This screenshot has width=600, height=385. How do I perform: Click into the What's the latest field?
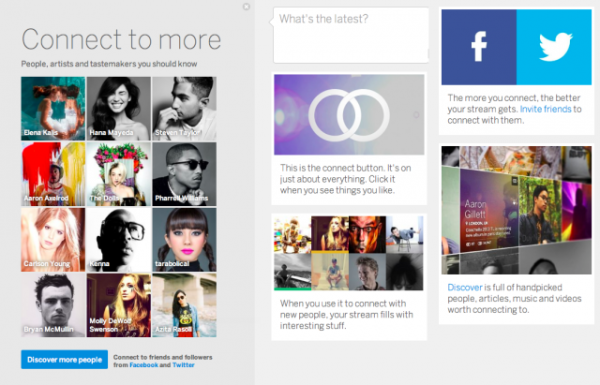[351, 35]
